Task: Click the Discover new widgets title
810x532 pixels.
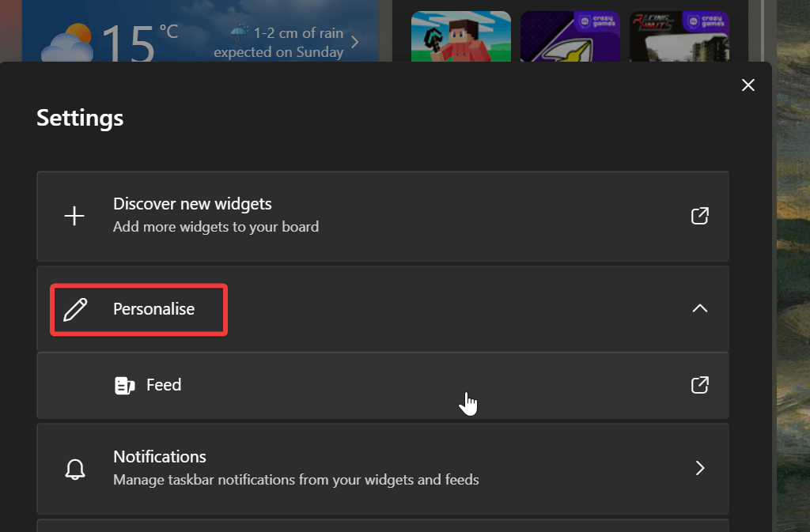Action: tap(192, 204)
